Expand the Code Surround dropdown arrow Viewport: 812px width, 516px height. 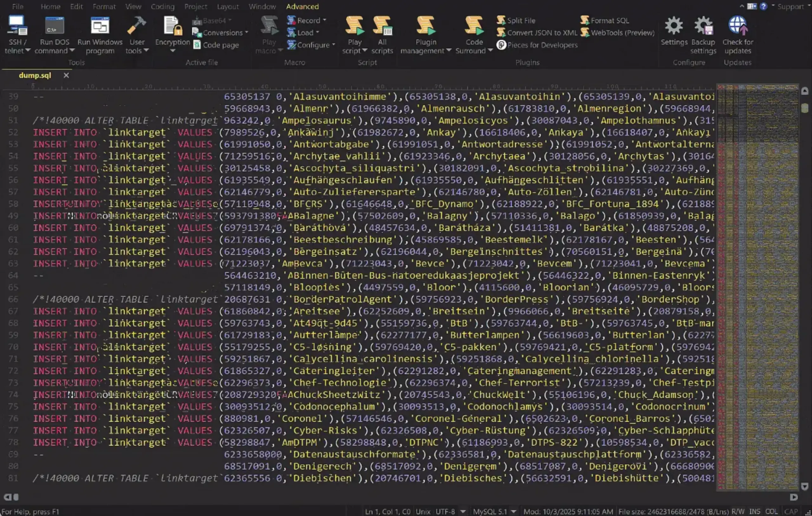491,50
